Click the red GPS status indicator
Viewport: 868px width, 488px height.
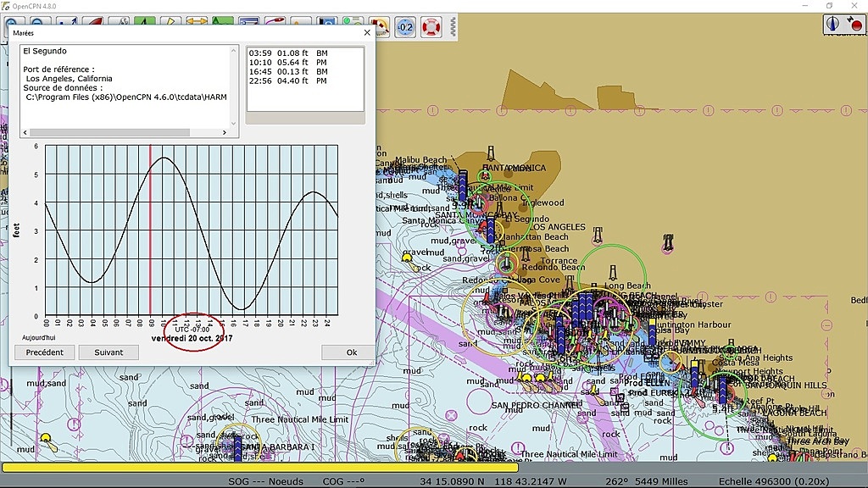pyautogui.click(x=854, y=24)
